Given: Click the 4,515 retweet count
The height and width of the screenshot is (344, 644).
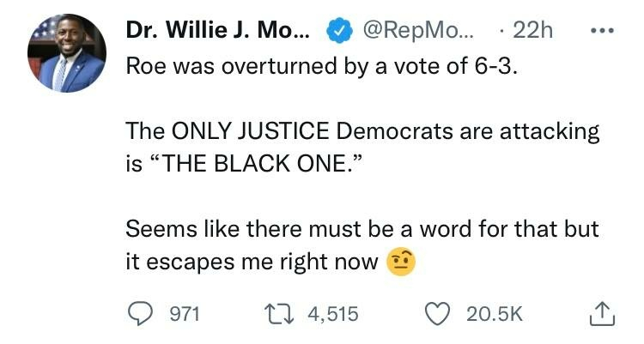Looking at the screenshot, I should (331, 314).
